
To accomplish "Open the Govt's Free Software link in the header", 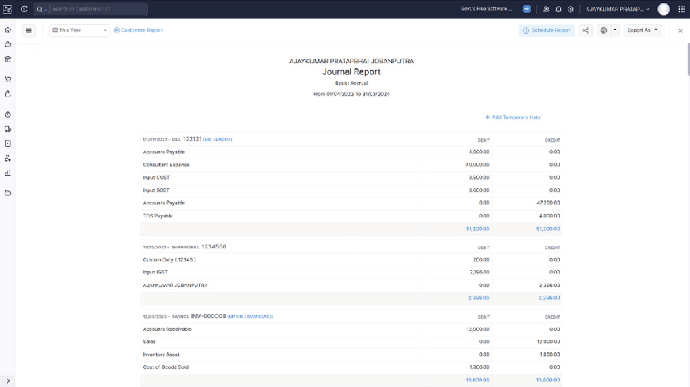I will [x=486, y=9].
